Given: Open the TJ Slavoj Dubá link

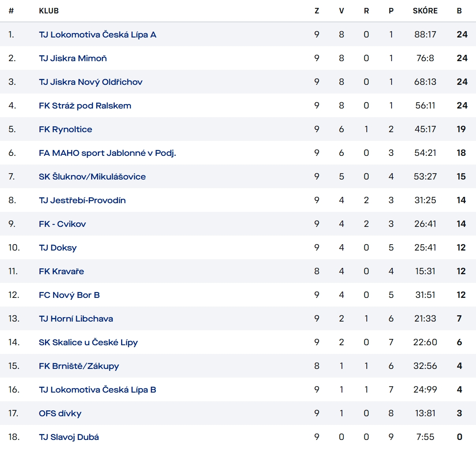Looking at the screenshot, I should click(x=69, y=437).
